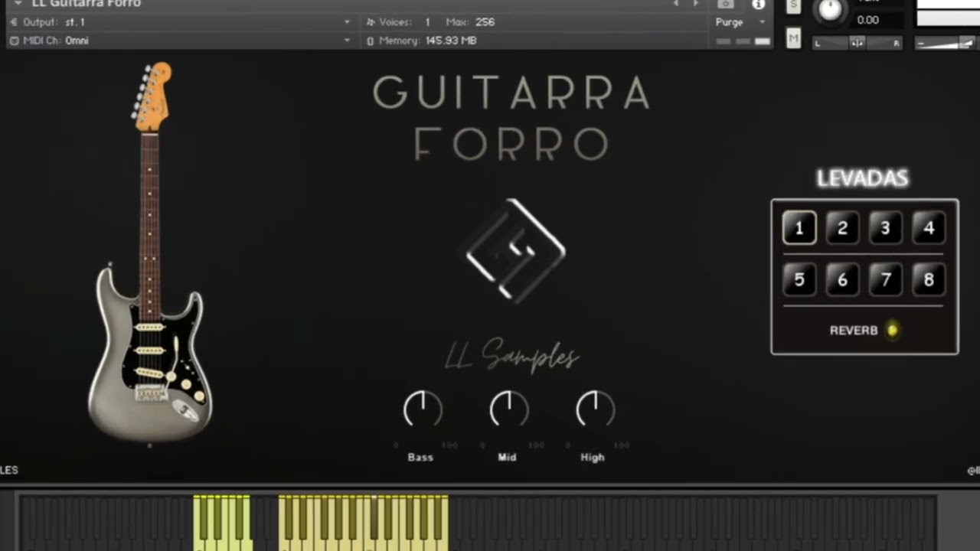980x551 pixels.
Task: Open the Purge dropdown menu
Action: click(740, 22)
